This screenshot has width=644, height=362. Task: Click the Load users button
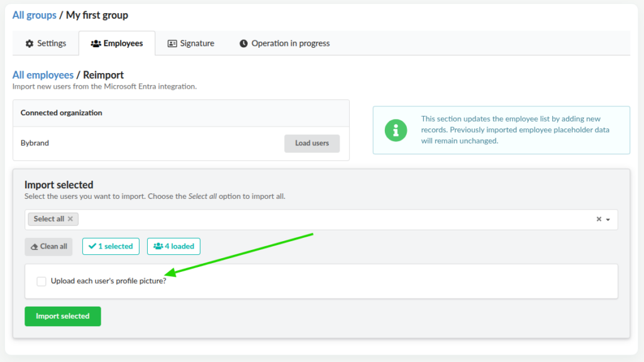pos(312,143)
